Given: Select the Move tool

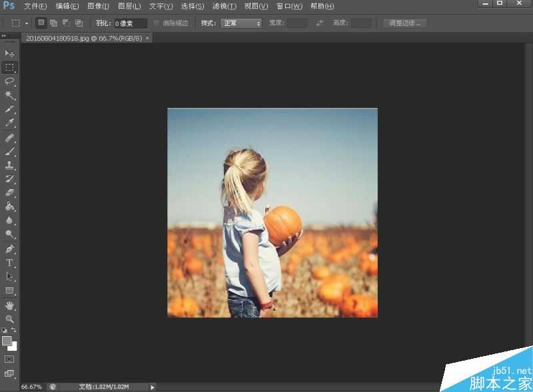Looking at the screenshot, I should 9,53.
